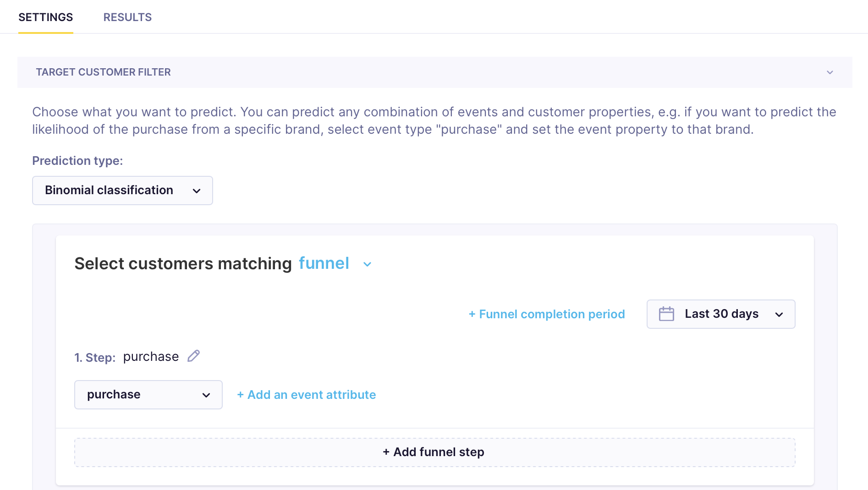Click the Binomial classification selector box
868x490 pixels.
(122, 191)
